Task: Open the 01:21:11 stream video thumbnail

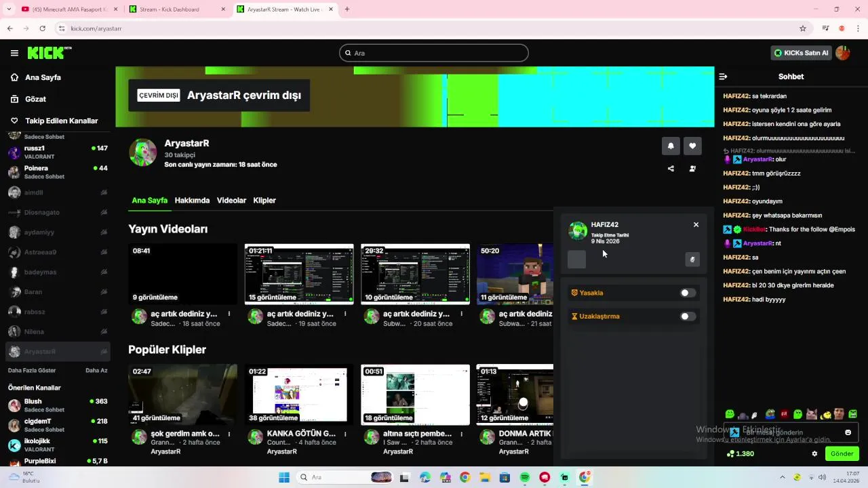Action: pyautogui.click(x=299, y=274)
